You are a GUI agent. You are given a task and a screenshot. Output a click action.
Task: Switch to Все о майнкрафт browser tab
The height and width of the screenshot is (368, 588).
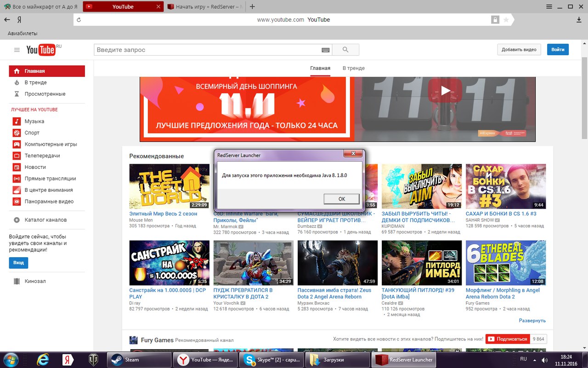[41, 6]
